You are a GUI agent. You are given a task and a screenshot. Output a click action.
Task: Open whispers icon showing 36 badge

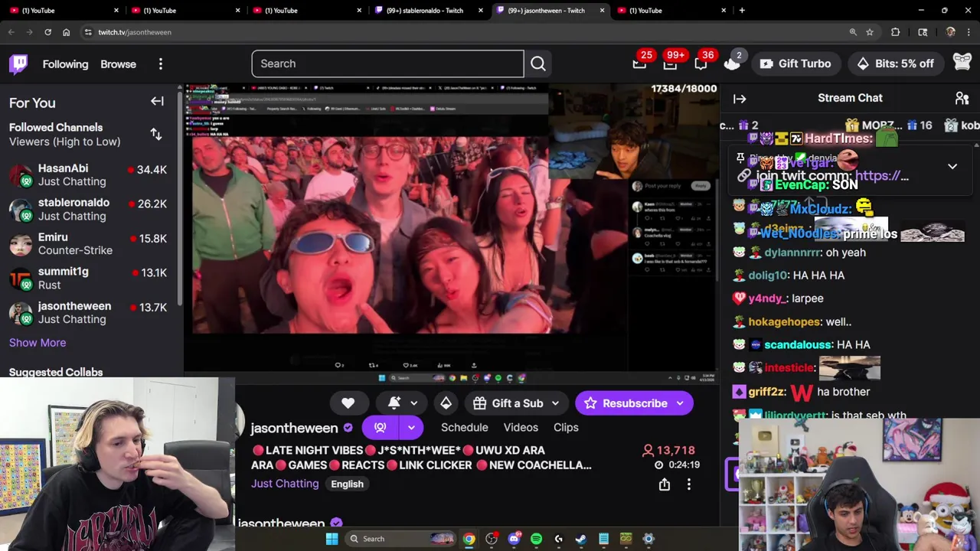tap(701, 64)
